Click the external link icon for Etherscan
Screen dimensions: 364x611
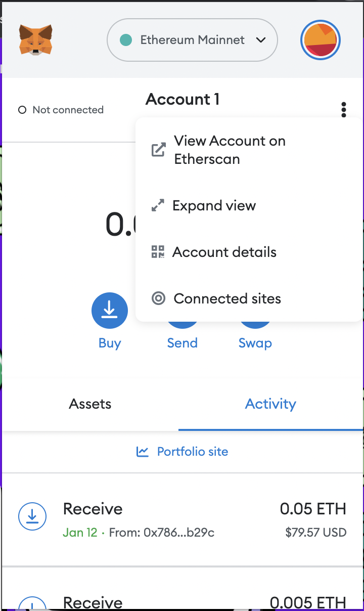(x=159, y=150)
